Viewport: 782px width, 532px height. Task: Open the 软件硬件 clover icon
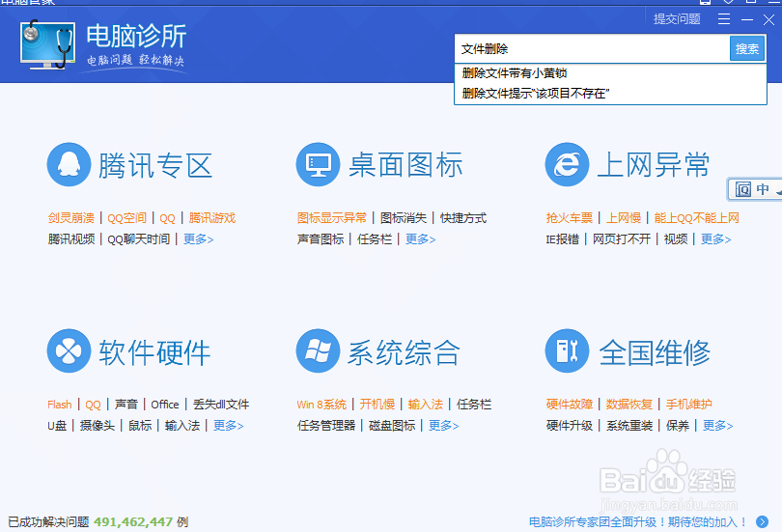point(69,351)
